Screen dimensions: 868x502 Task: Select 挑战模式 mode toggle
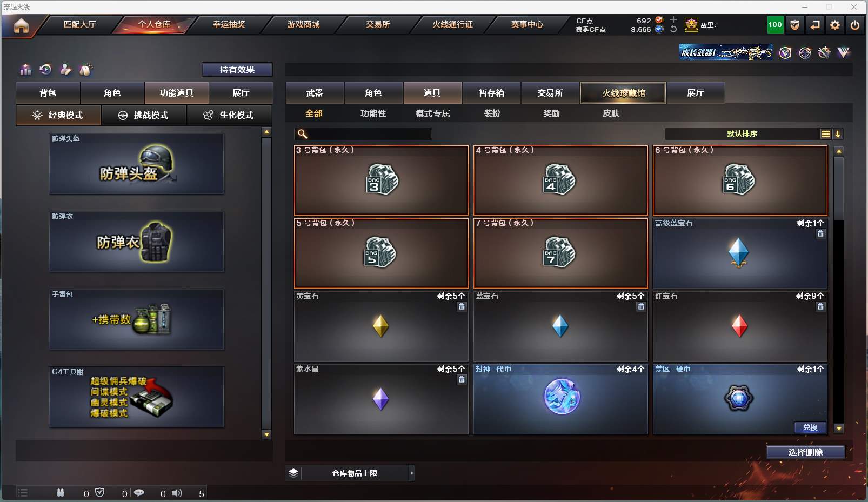pyautogui.click(x=144, y=115)
